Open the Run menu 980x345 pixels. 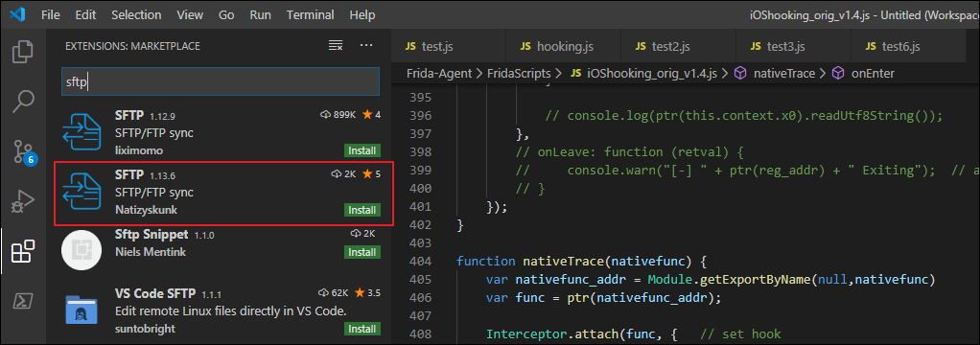(260, 14)
